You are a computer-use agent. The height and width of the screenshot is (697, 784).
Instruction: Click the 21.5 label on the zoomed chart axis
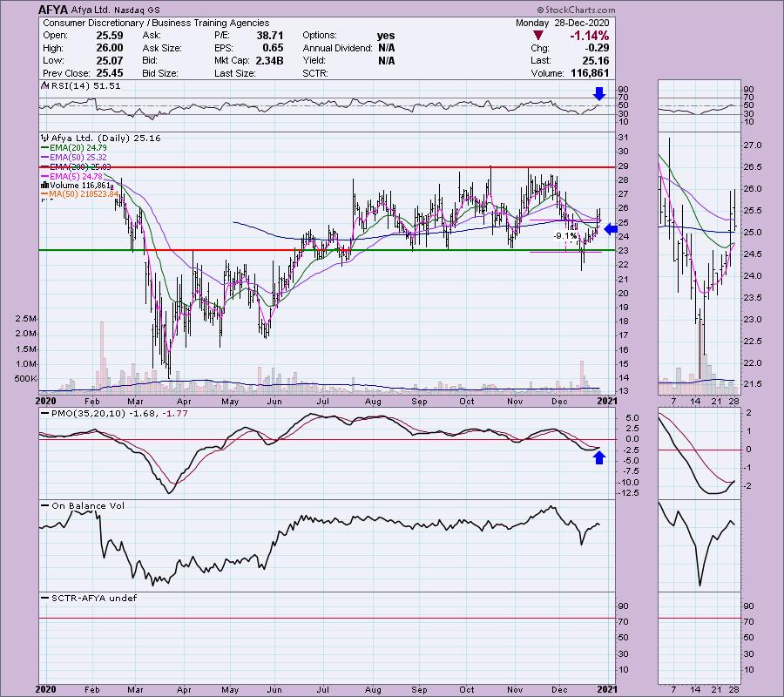tap(753, 384)
